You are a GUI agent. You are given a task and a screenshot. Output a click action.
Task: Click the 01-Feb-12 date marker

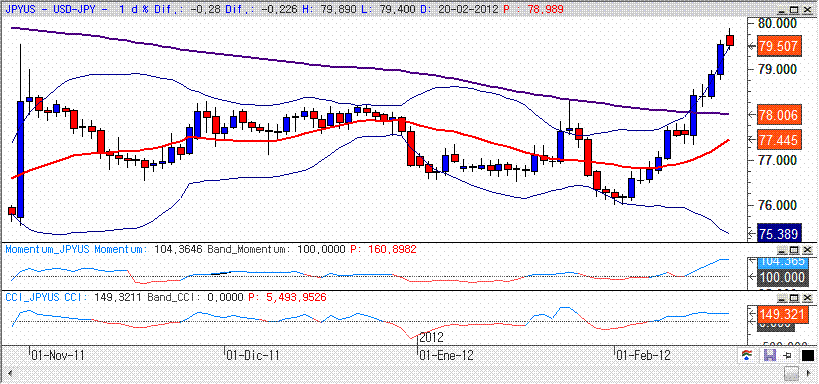click(643, 355)
